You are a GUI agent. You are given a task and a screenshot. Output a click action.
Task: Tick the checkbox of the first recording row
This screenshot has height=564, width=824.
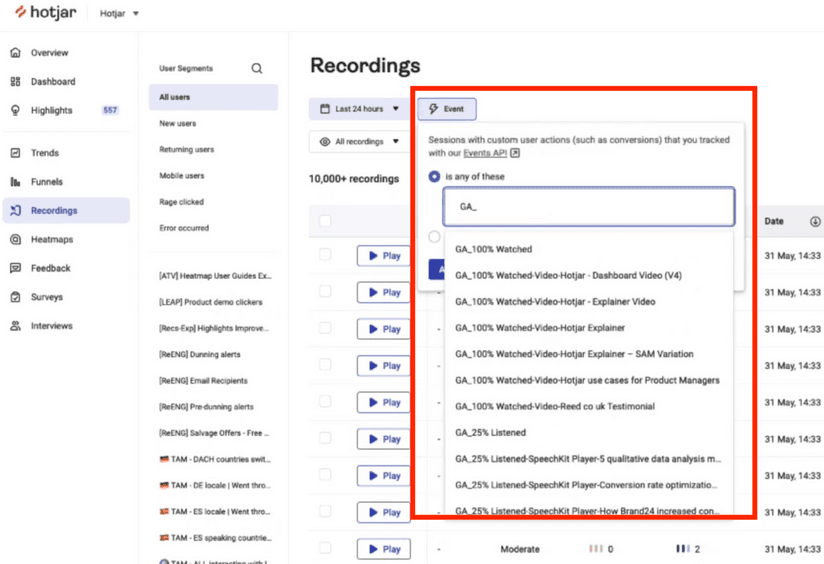point(325,255)
